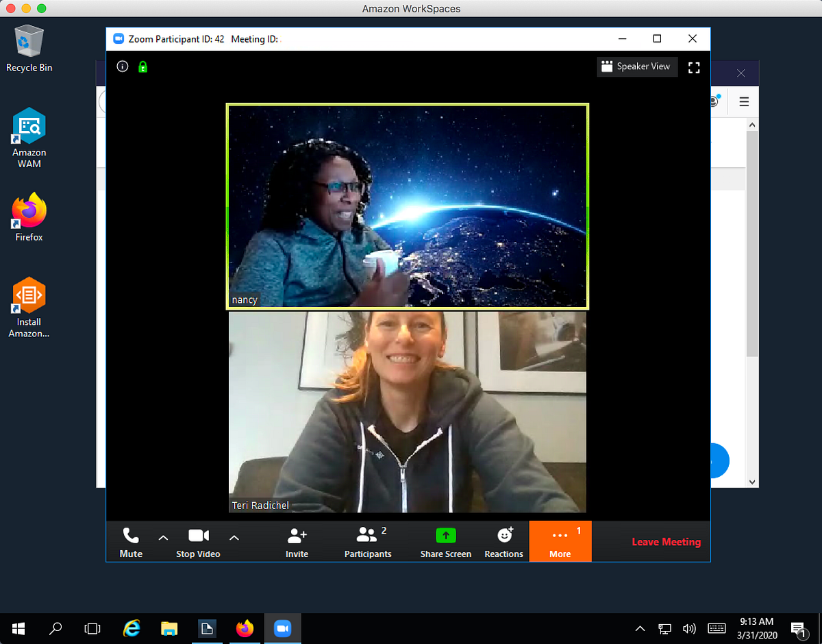Open File Explorer from taskbar
Image resolution: width=822 pixels, height=644 pixels.
(169, 628)
